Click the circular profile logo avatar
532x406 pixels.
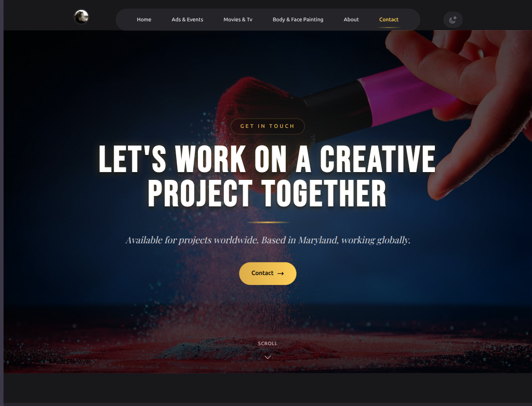(x=82, y=17)
